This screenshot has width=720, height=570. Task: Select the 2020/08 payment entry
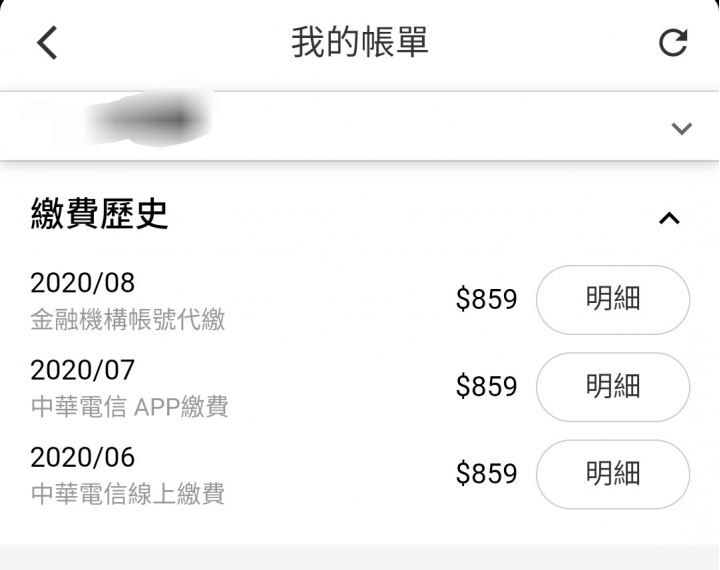[360, 300]
